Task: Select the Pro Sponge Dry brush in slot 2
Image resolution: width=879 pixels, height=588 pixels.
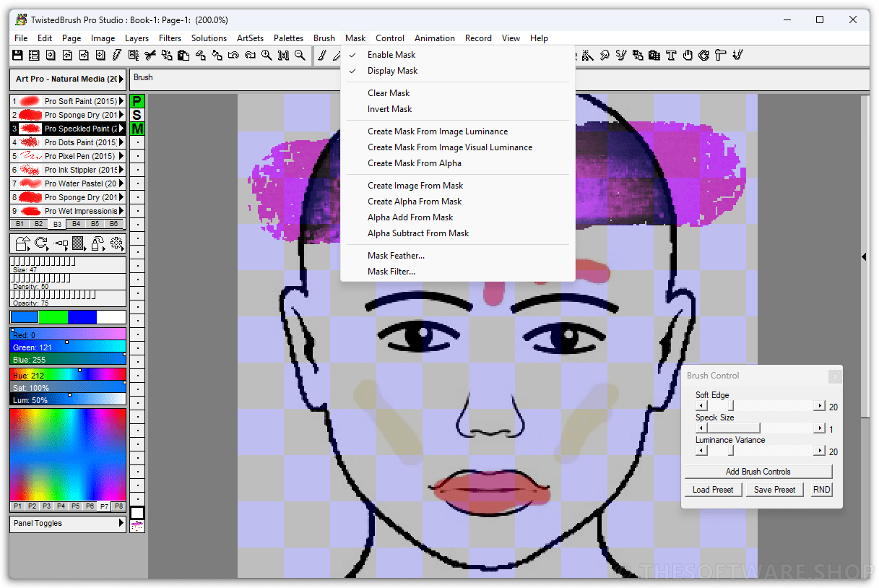Action: (68, 115)
